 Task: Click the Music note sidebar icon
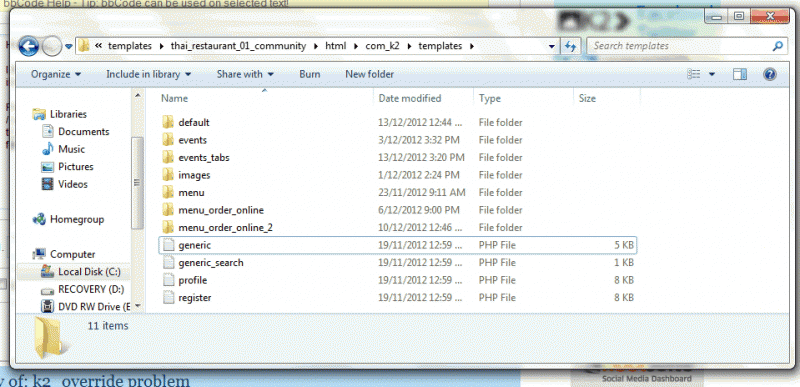(x=47, y=149)
